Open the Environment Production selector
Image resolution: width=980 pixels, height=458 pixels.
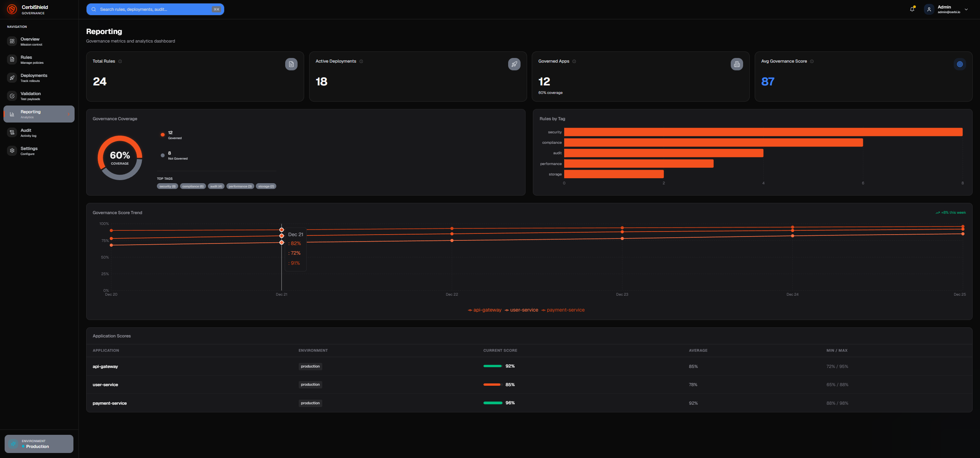(39, 443)
